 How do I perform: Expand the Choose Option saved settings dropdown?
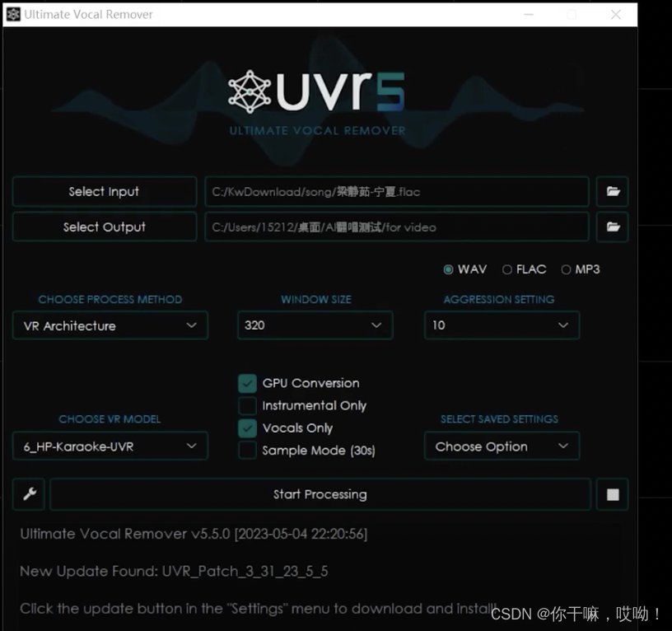click(502, 446)
